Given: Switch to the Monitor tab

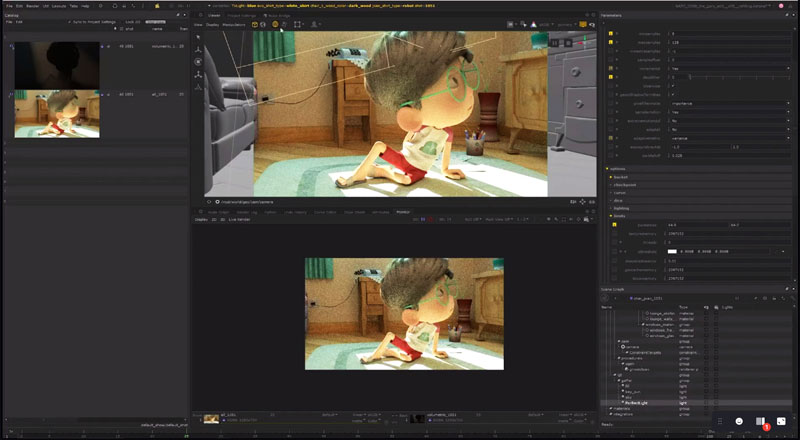Looking at the screenshot, I should pos(403,212).
